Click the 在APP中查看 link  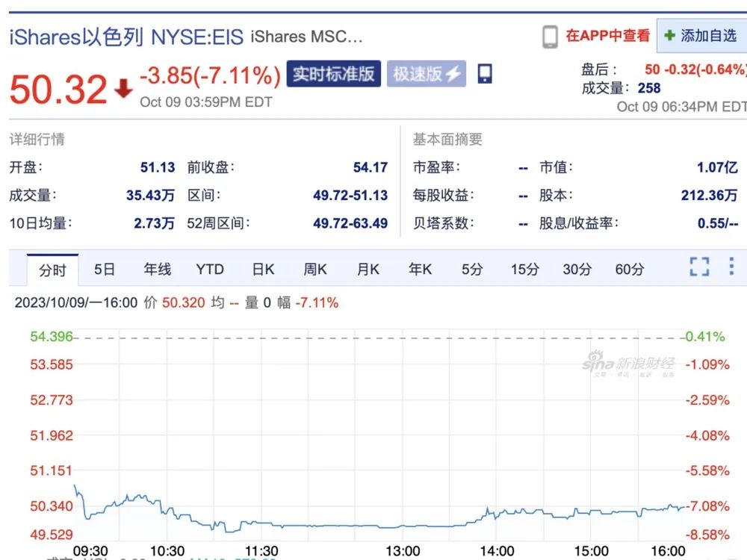coord(607,35)
